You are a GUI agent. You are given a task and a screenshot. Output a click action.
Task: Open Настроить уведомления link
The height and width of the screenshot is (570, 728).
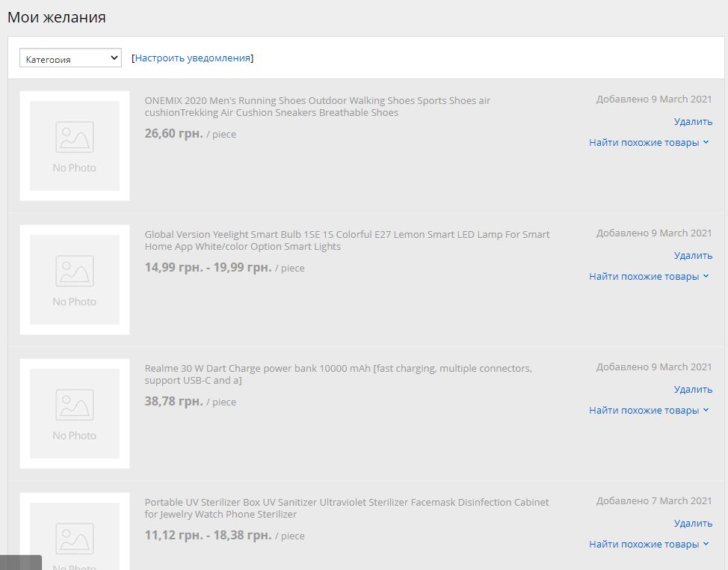(x=192, y=58)
